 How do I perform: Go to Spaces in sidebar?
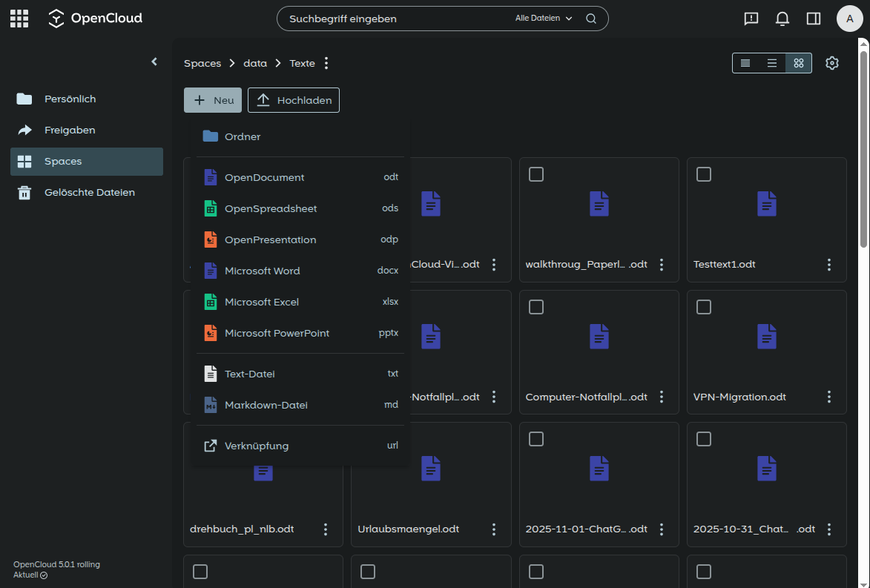click(x=87, y=162)
